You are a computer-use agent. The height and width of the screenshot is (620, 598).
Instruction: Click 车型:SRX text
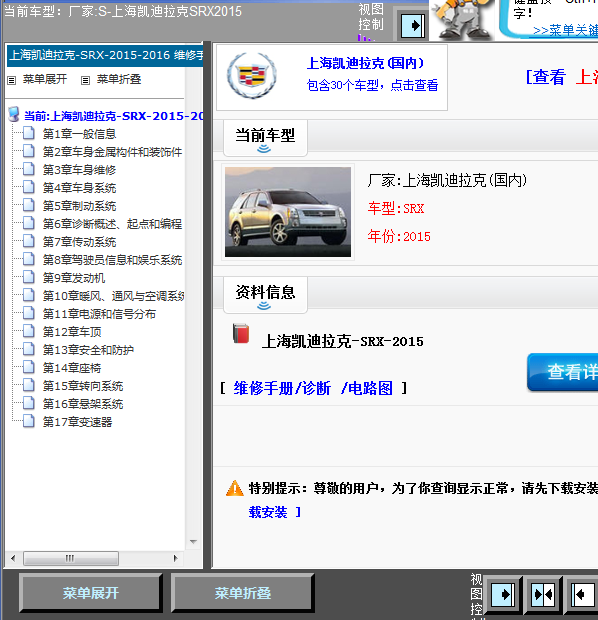click(396, 208)
